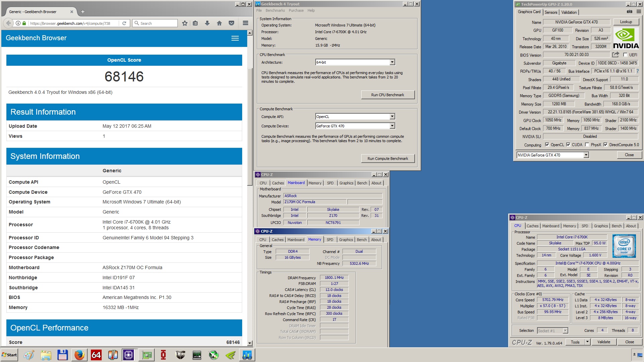Open the Architecture 64-bit dropdown in Geekbench

coord(392,62)
